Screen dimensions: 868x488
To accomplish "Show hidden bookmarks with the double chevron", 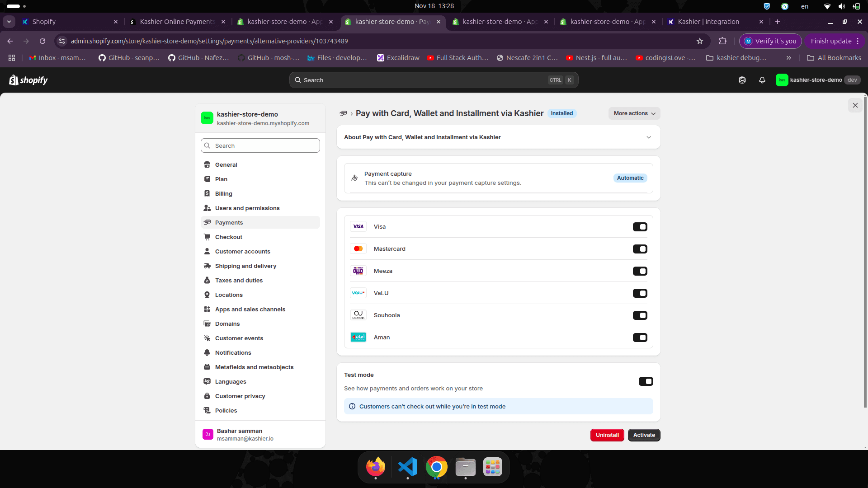I will click(x=789, y=58).
